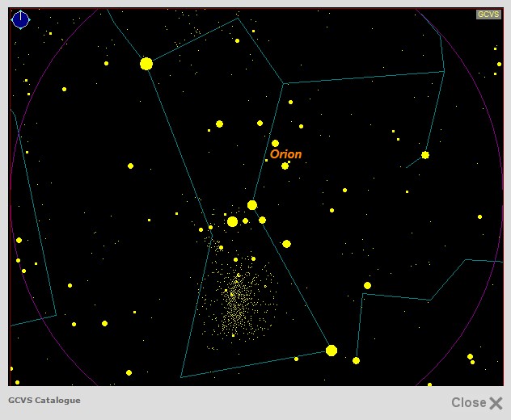The width and height of the screenshot is (511, 420).
Task: Click the GCVS Catalogue caption text
Action: coord(44,400)
